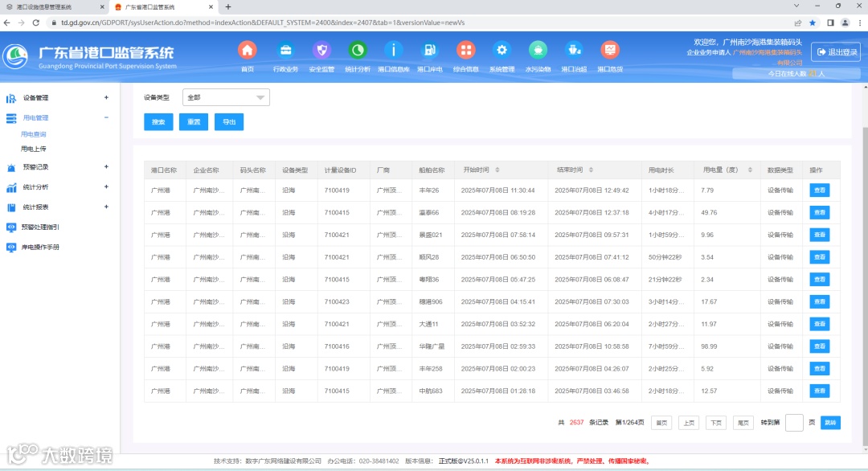The width and height of the screenshot is (868, 471).
Task: Select 用电上传 in the sidebar
Action: click(33, 149)
